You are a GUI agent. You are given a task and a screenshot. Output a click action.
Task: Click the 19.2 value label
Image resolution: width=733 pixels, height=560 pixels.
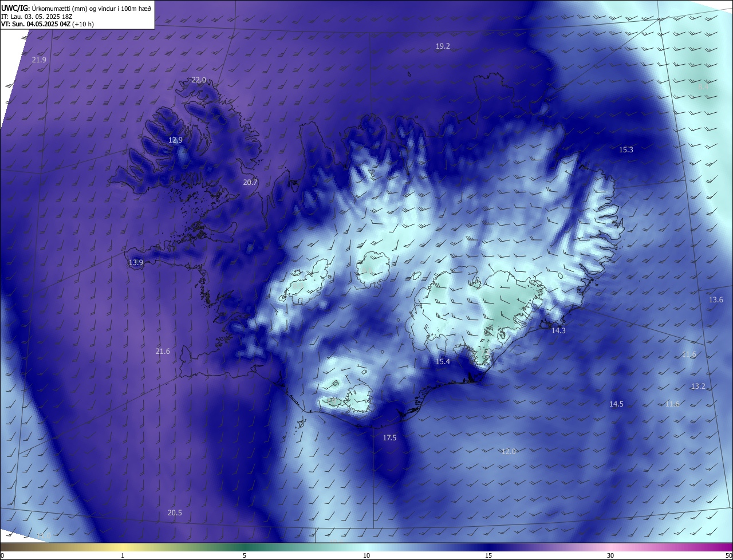[x=443, y=46]
